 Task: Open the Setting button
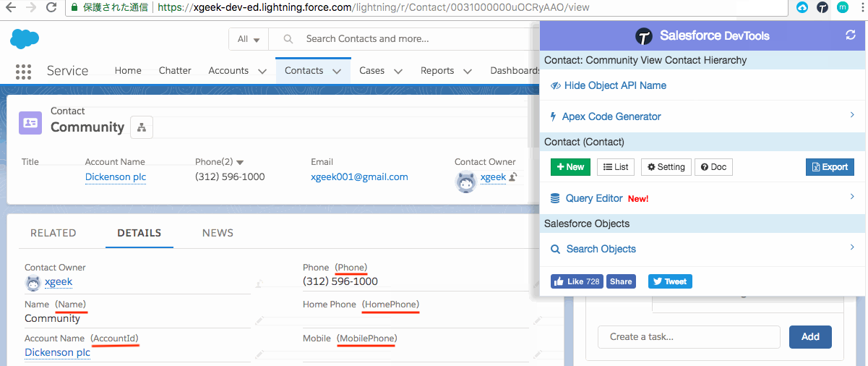click(666, 167)
